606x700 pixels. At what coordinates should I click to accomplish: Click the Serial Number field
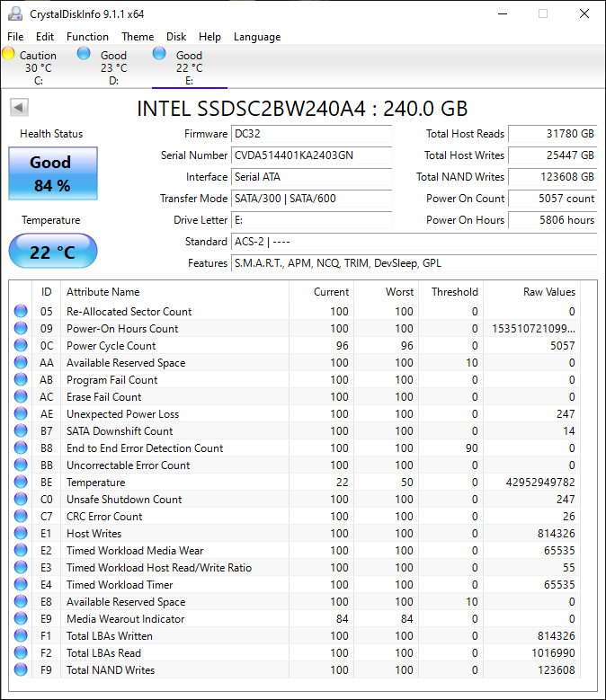[x=311, y=155]
